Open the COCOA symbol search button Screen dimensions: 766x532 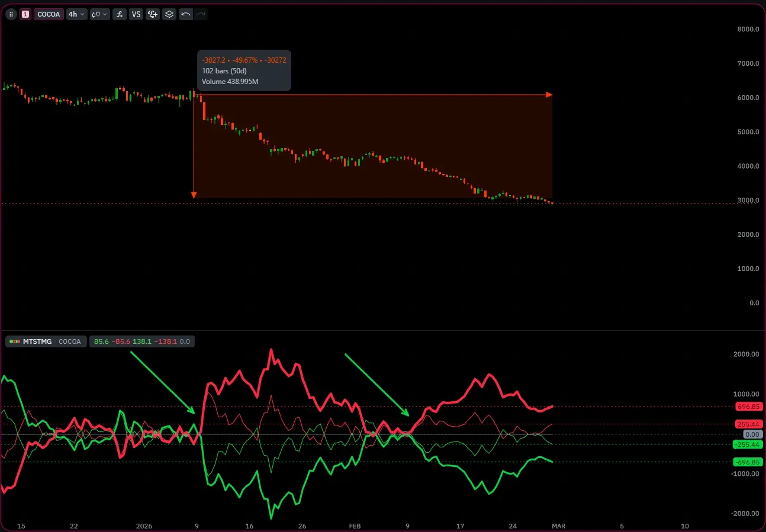click(x=49, y=14)
